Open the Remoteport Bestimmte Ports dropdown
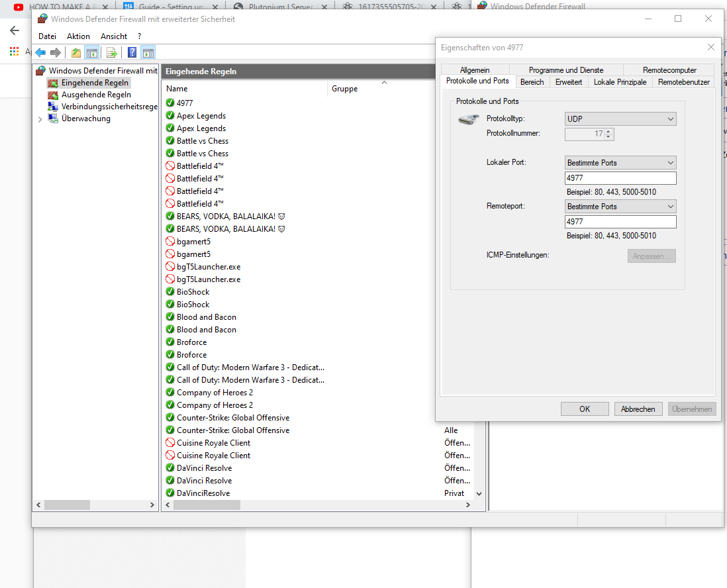Image resolution: width=727 pixels, height=588 pixels. [620, 207]
